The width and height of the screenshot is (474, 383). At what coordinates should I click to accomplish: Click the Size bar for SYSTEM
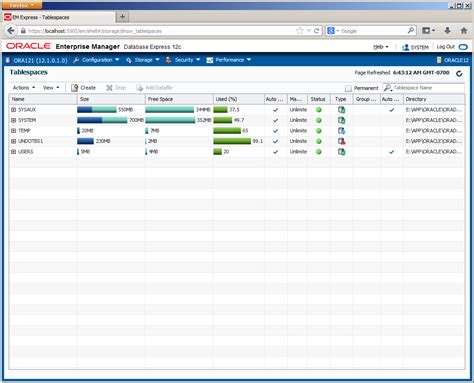pos(103,120)
